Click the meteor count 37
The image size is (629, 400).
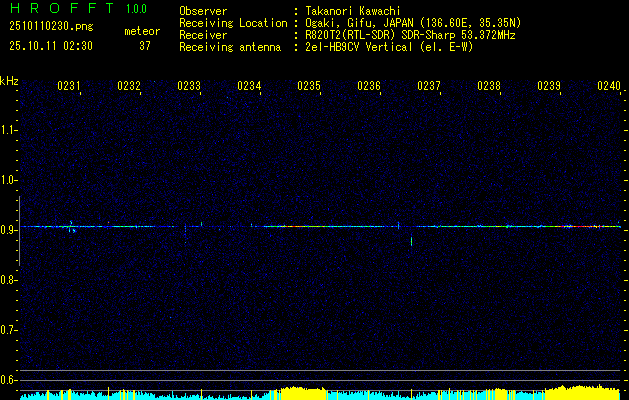(x=145, y=46)
